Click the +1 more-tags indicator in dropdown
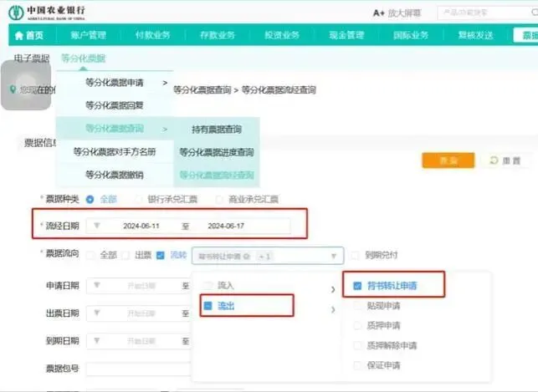The height and width of the screenshot is (392, 538). click(x=264, y=257)
